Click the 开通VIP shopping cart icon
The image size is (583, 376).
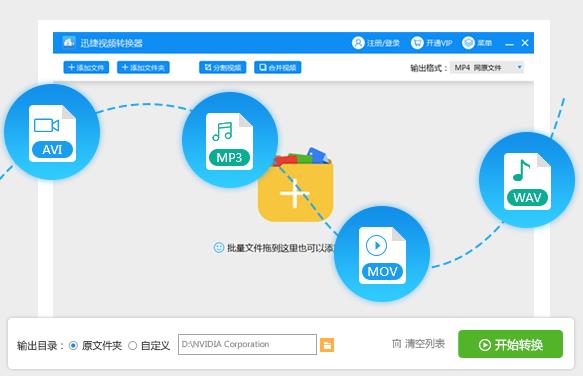pyautogui.click(x=417, y=43)
